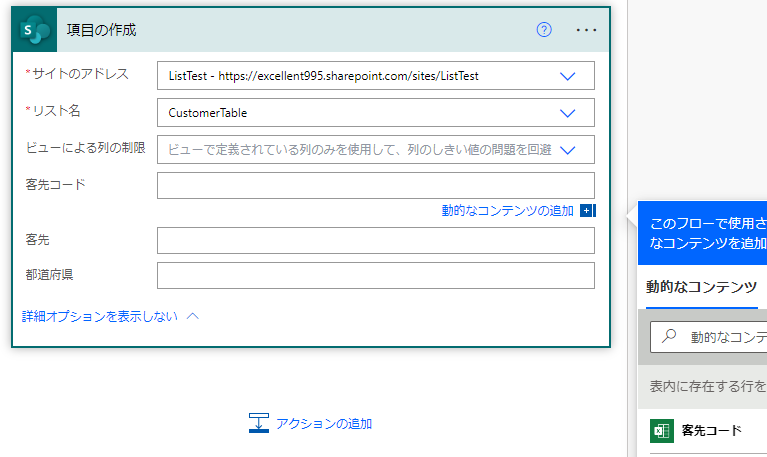Click the SharePoint icon in the action header

(37, 30)
